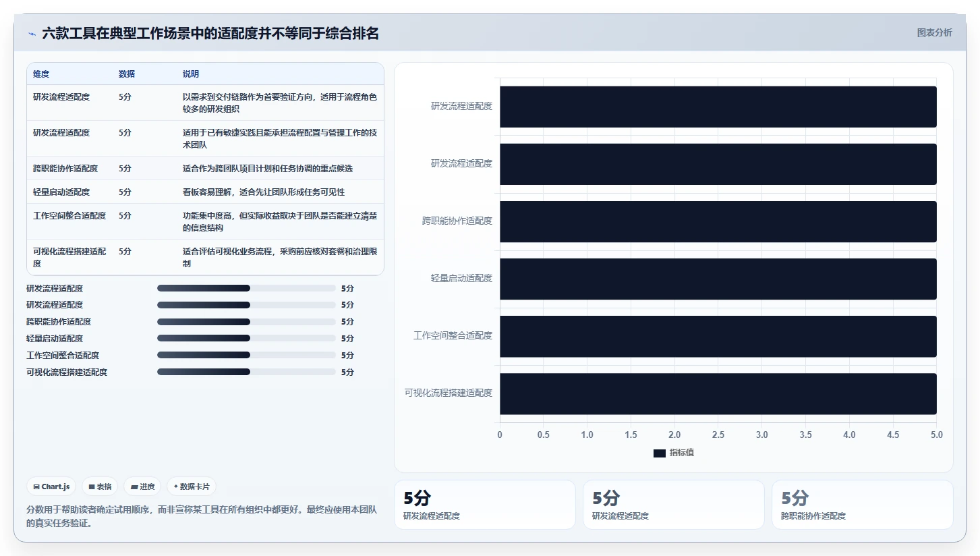The width and height of the screenshot is (980, 556).
Task: Click the 跨职能协作适配度 cell in the table
Action: coord(65,169)
